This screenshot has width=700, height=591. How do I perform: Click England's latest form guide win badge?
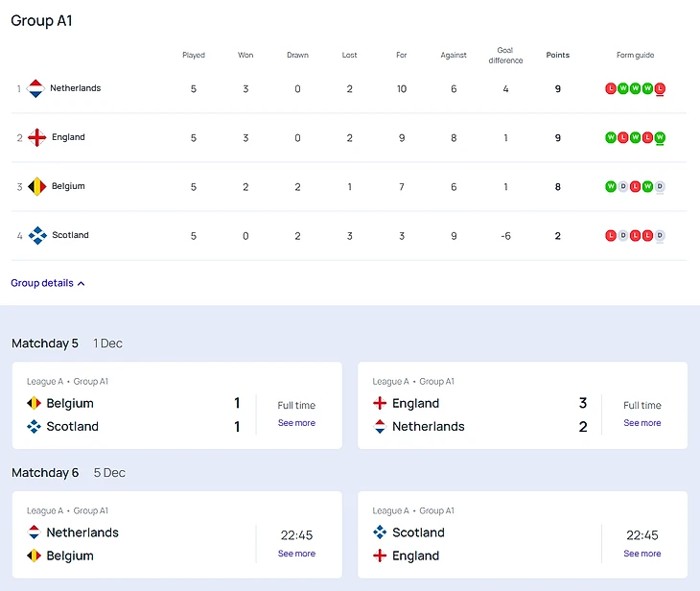click(660, 137)
